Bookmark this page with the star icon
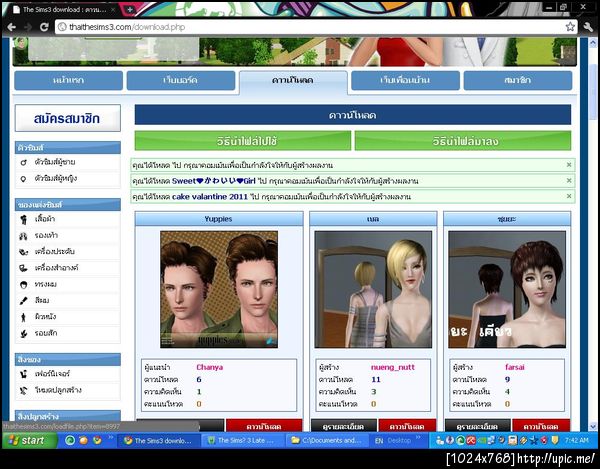600x469 pixels. (x=570, y=27)
